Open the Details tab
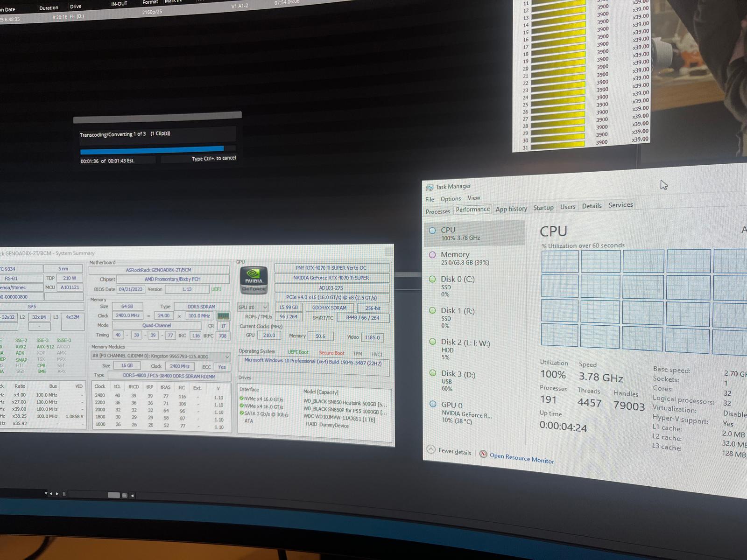This screenshot has height=560, width=747. tap(592, 206)
